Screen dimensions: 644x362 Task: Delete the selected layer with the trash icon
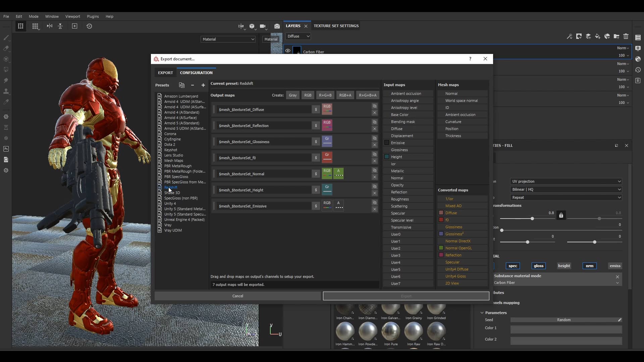(626, 37)
